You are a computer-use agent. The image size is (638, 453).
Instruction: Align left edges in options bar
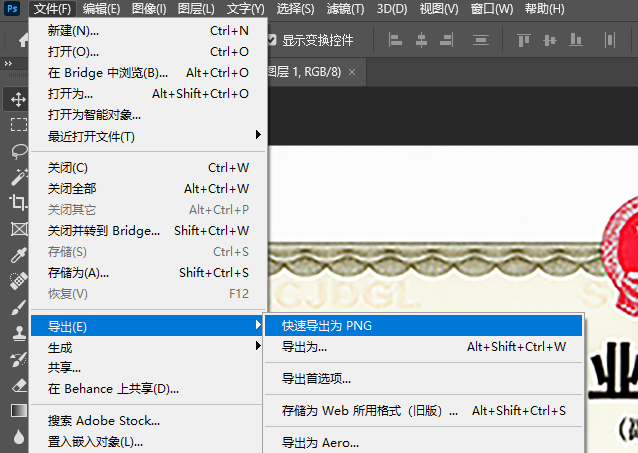point(395,40)
